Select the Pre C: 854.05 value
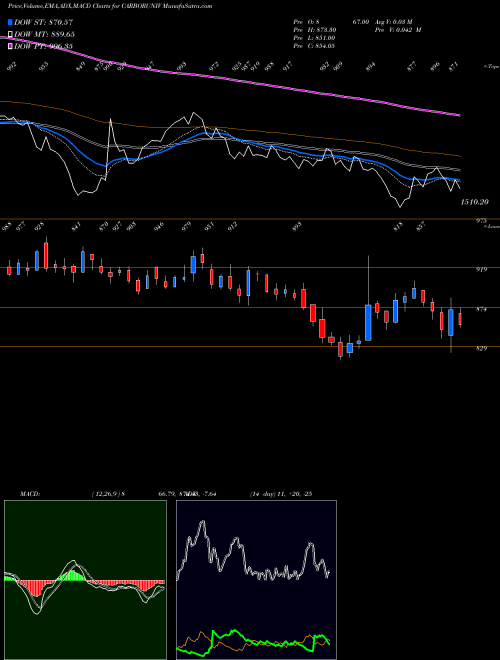This screenshot has width=500, height=660. pyautogui.click(x=314, y=46)
